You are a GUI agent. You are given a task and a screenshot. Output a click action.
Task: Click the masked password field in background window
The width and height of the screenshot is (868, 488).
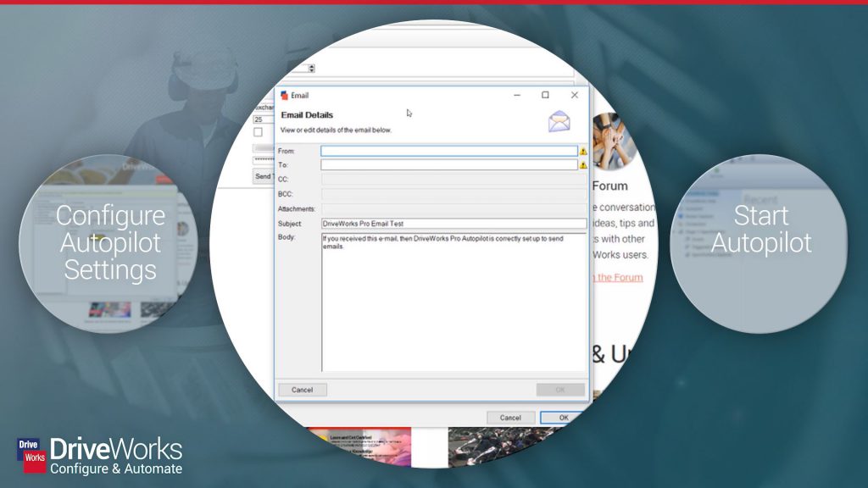click(x=264, y=159)
